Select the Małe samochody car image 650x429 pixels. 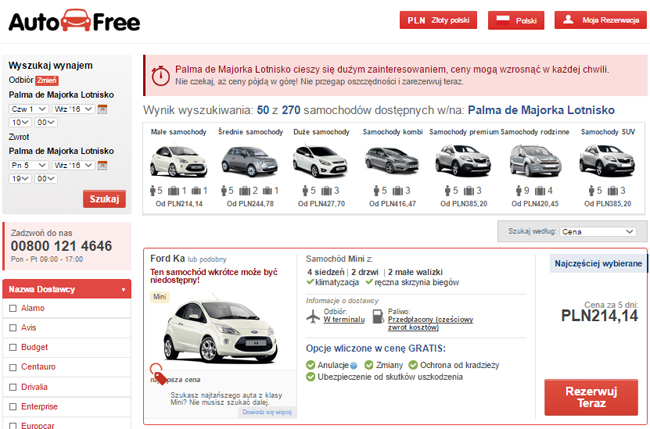point(178,161)
